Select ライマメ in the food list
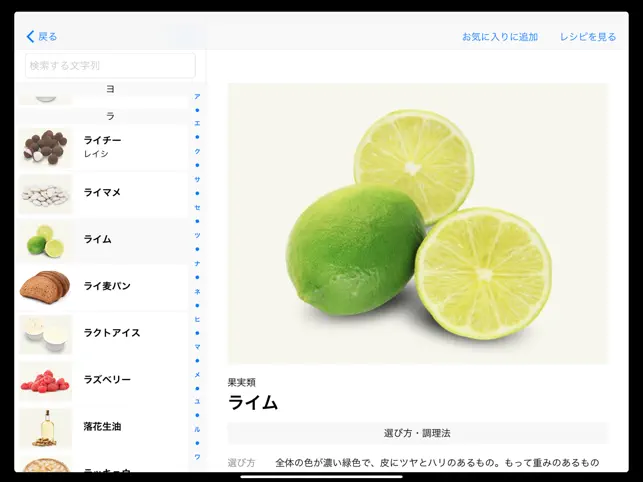The width and height of the screenshot is (643, 482). point(103,194)
